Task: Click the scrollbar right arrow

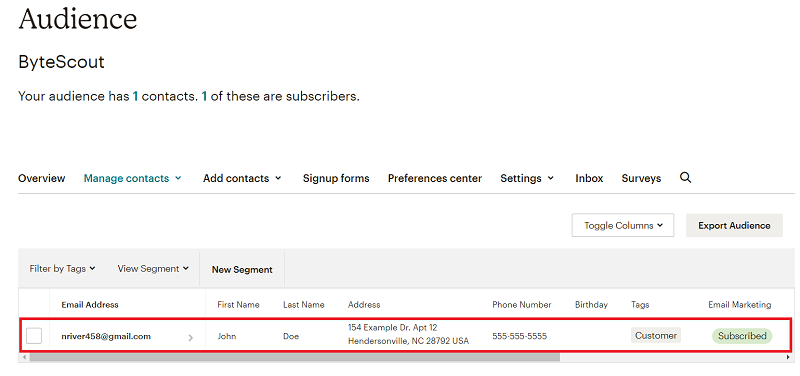Action: [x=788, y=358]
